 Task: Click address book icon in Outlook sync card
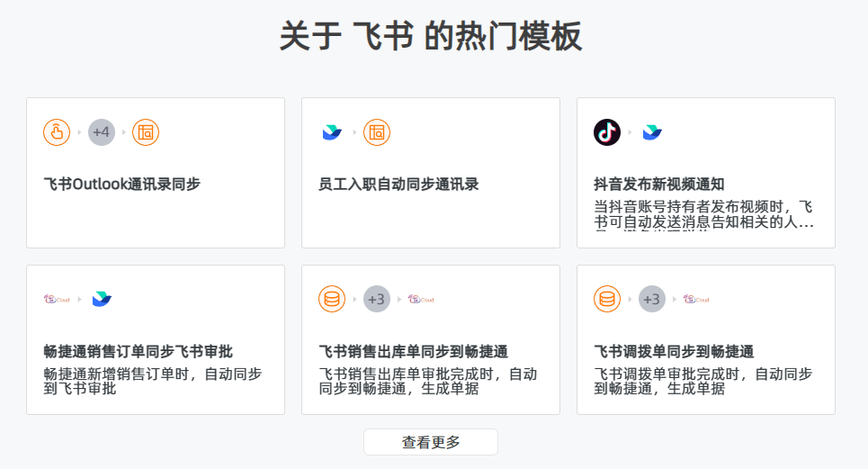[x=146, y=132]
